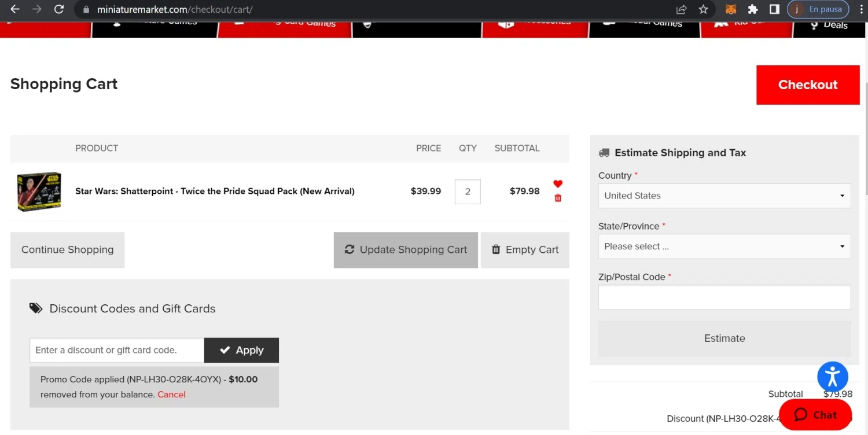Click the $39.99 unit price
868x435 pixels.
click(426, 191)
